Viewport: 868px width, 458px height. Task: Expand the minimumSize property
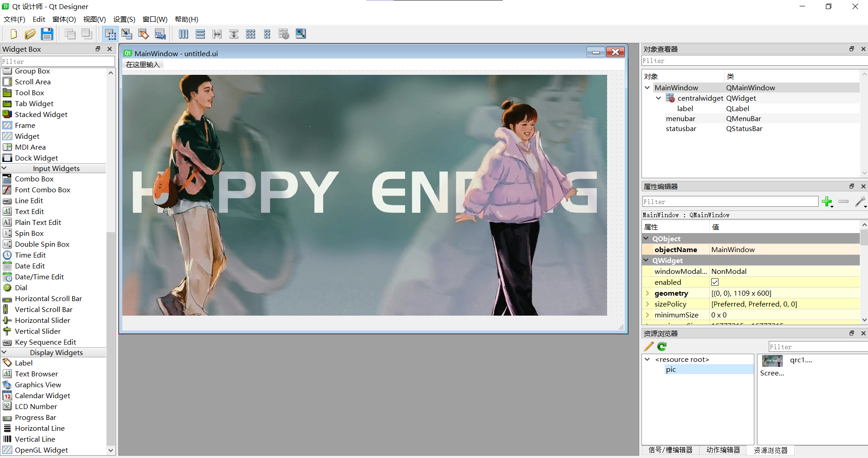coord(647,315)
